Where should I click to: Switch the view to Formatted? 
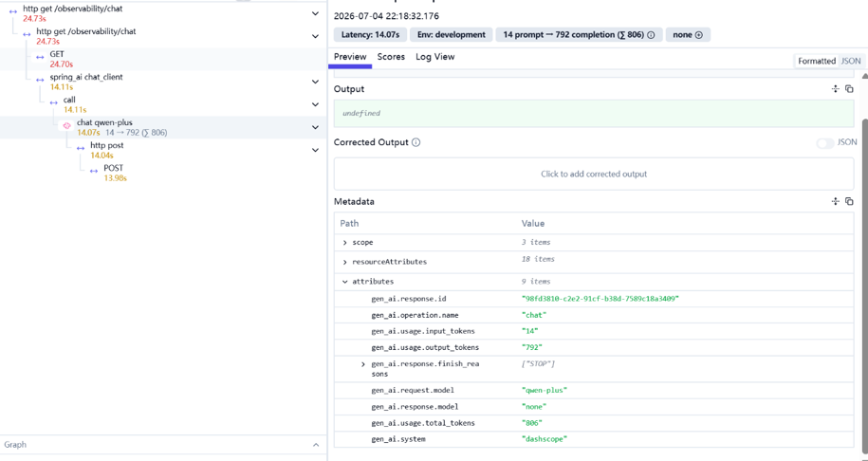[x=817, y=61]
